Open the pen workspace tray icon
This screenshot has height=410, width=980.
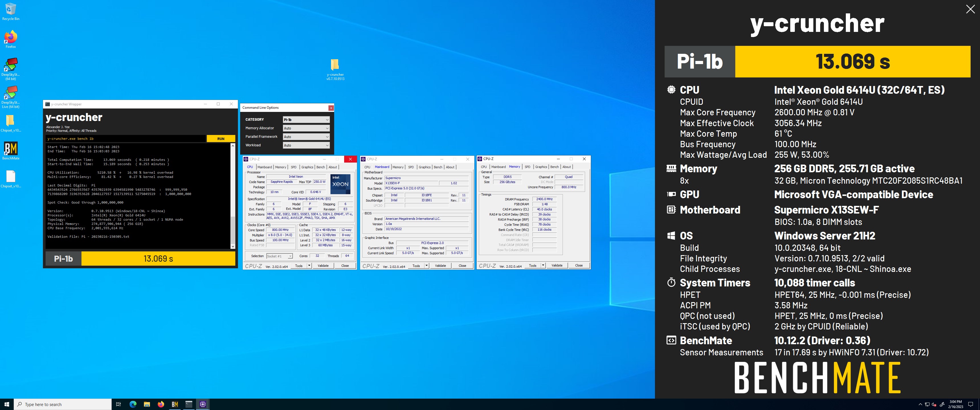point(942,404)
